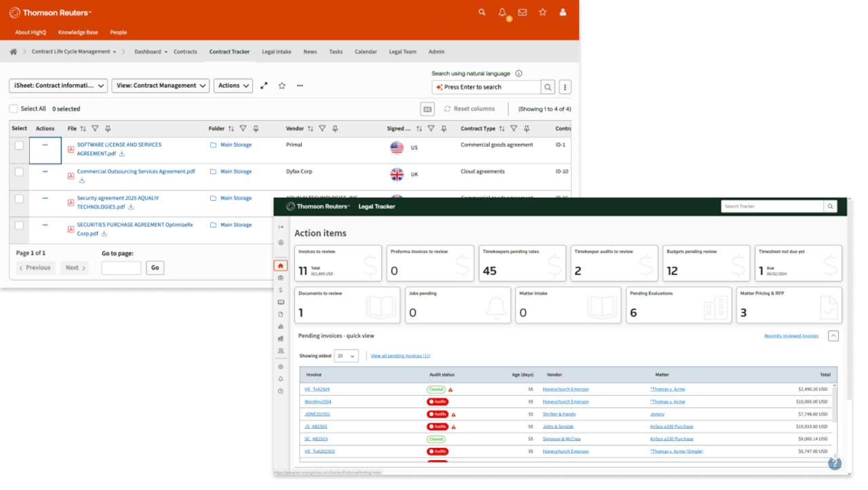Expand the View: Contract Management dropdown

click(160, 86)
